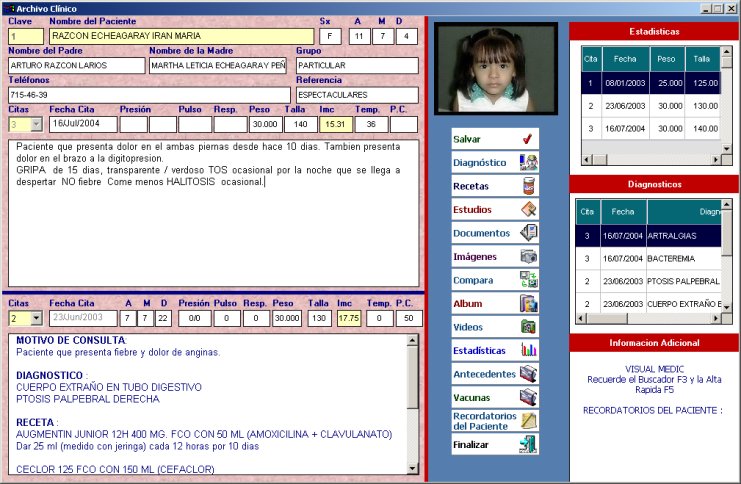Image resolution: width=741 pixels, height=484 pixels.
Task: Click the Clave field showing 1
Action: [x=26, y=36]
